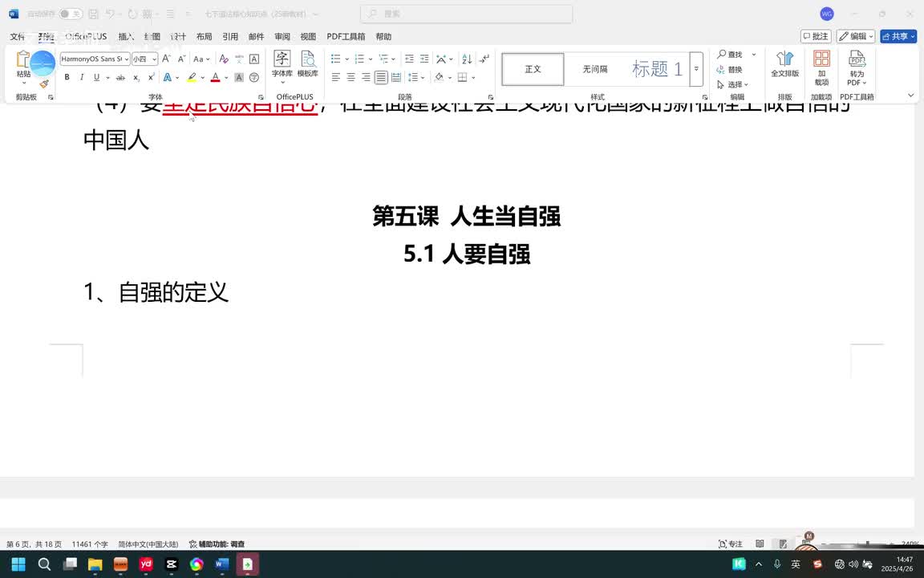Open Change Case Aa dropdown
924x578 pixels.
pos(201,59)
